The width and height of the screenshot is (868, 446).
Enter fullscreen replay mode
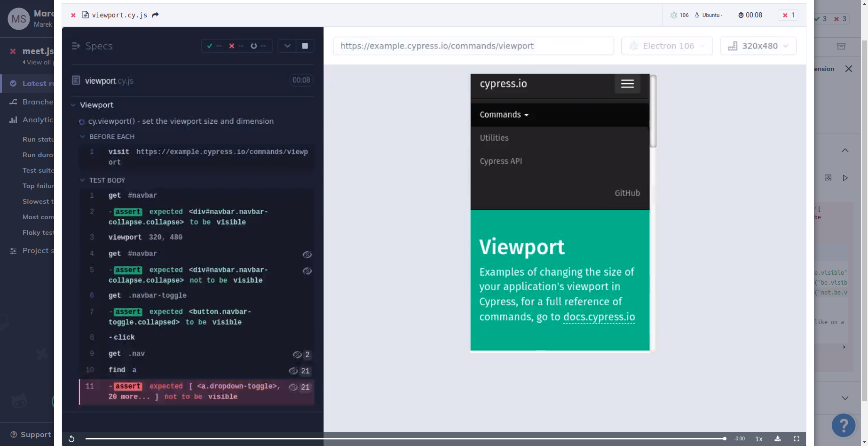click(797, 439)
